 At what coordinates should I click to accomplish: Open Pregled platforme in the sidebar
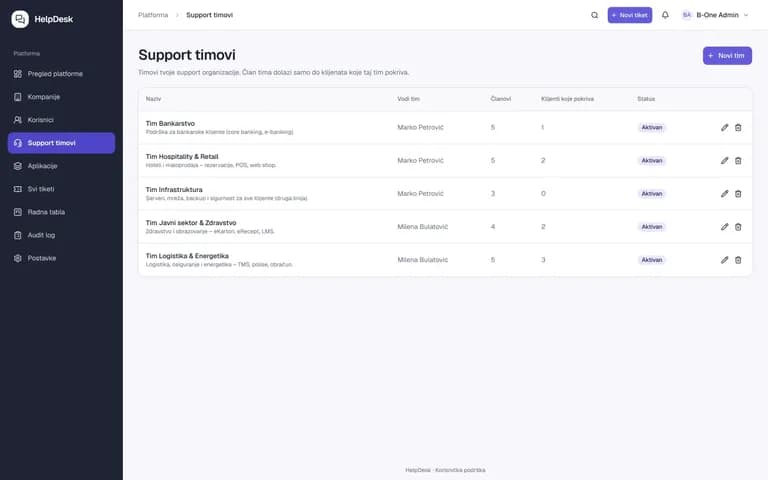click(61, 74)
